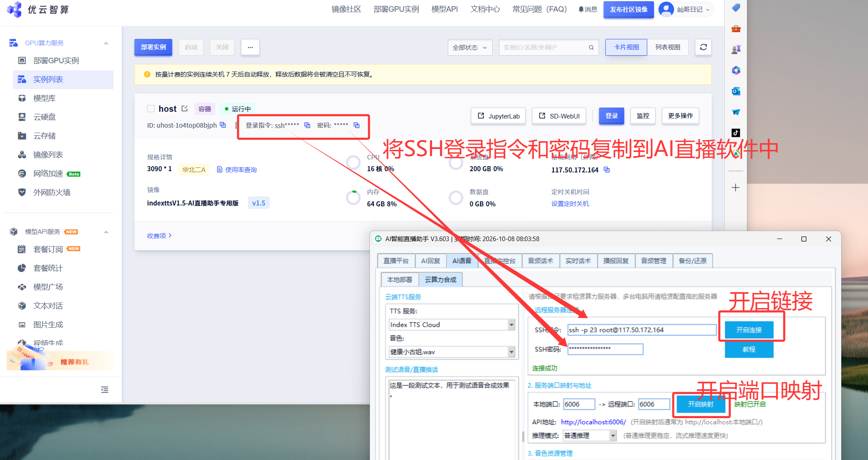
Task: Select the 本地部署 sub-tab
Action: tap(400, 280)
